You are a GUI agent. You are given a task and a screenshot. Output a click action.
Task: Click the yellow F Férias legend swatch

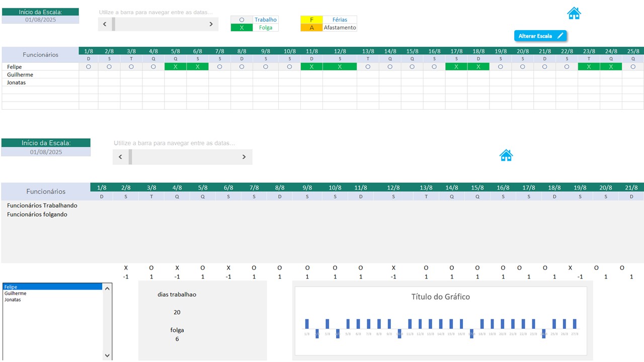311,20
